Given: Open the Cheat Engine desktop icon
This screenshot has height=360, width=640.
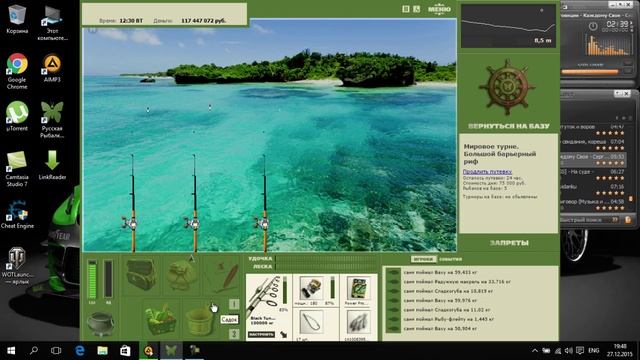Looking at the screenshot, I should 17,213.
